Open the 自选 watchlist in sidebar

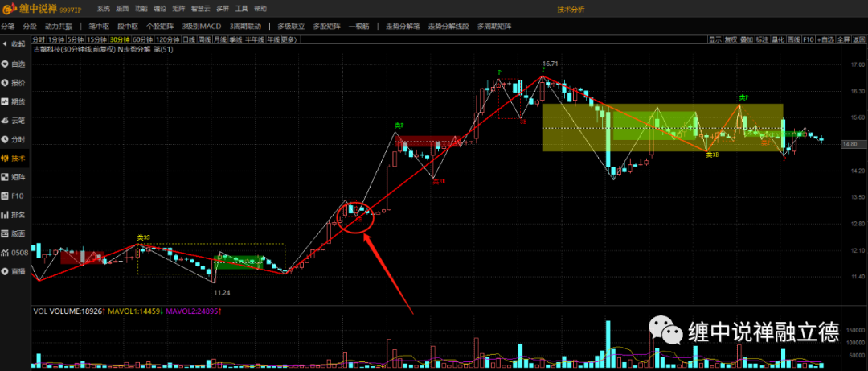click(x=14, y=64)
